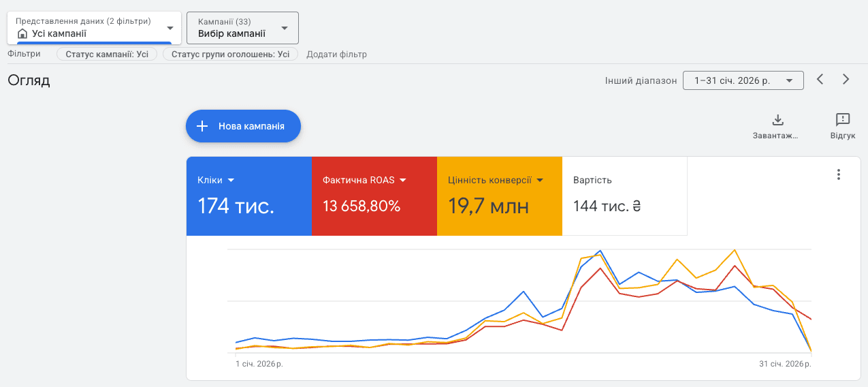This screenshot has width=868, height=387.
Task: Click the 31 січ. 2026 р. axis label
Action: (785, 364)
